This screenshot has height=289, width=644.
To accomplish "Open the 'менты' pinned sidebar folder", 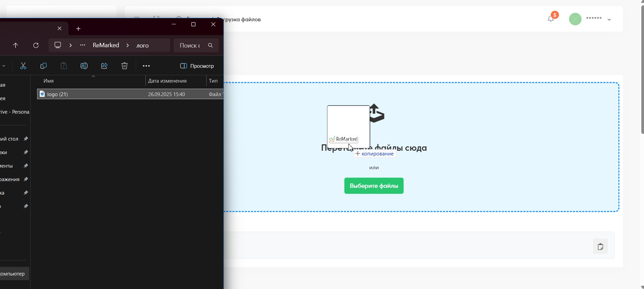I will [x=7, y=166].
